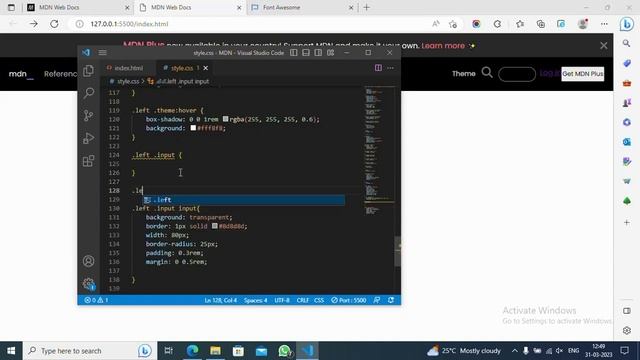Click Learn more link in MDN banner
Image resolution: width=640 pixels, height=360 pixels.
443,46
